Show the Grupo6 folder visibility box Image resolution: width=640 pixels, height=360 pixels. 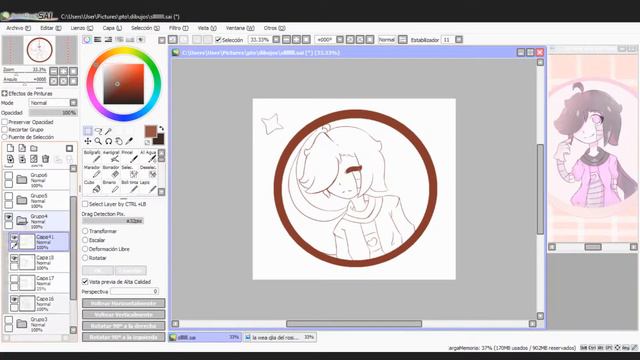[9, 176]
